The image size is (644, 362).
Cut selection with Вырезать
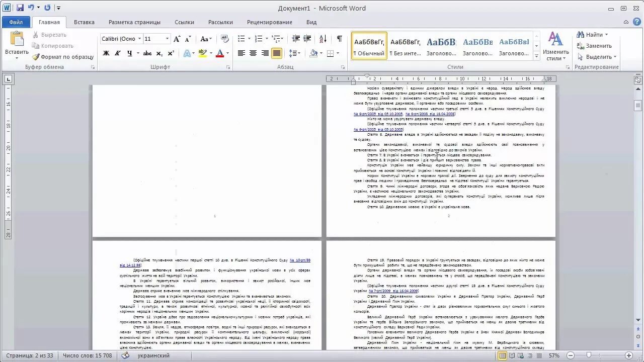click(x=50, y=35)
